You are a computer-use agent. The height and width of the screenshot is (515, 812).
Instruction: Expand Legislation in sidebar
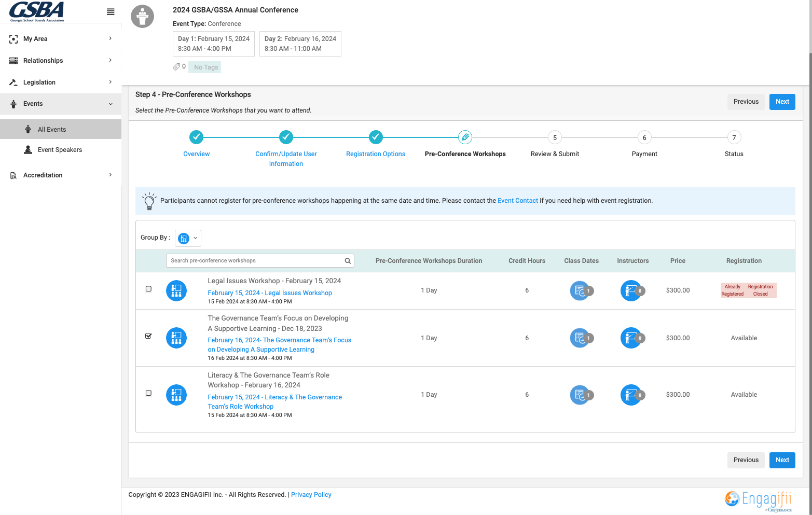point(61,82)
